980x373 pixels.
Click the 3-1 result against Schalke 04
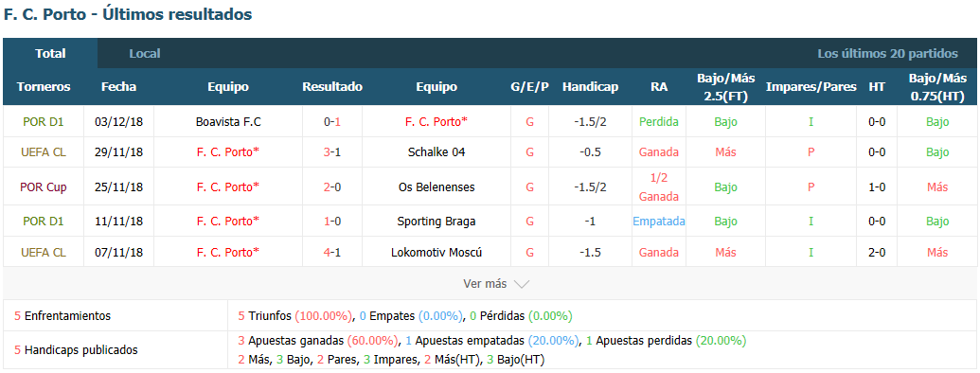(332, 151)
